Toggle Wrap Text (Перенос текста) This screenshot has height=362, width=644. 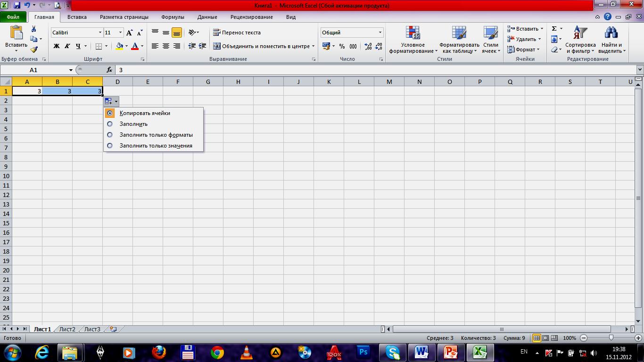[237, 33]
